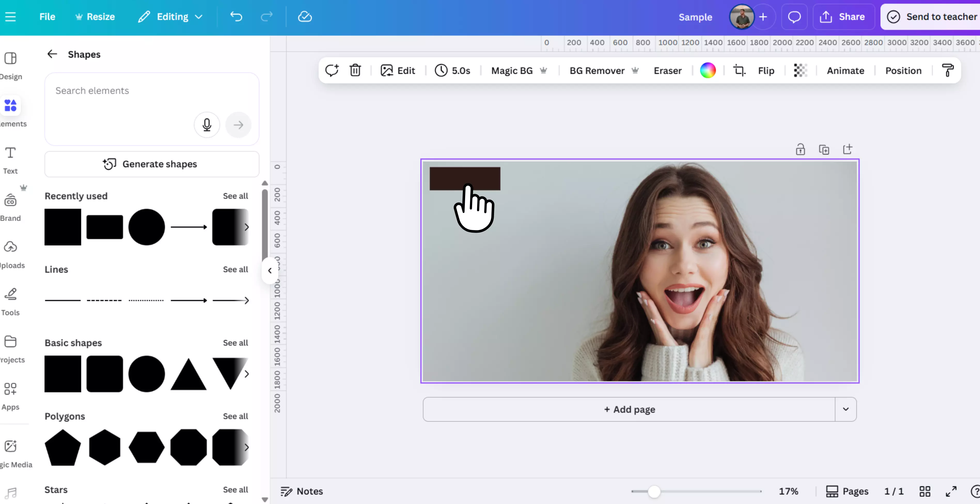Click the undo arrow
The height and width of the screenshot is (504, 980).
coord(236,17)
